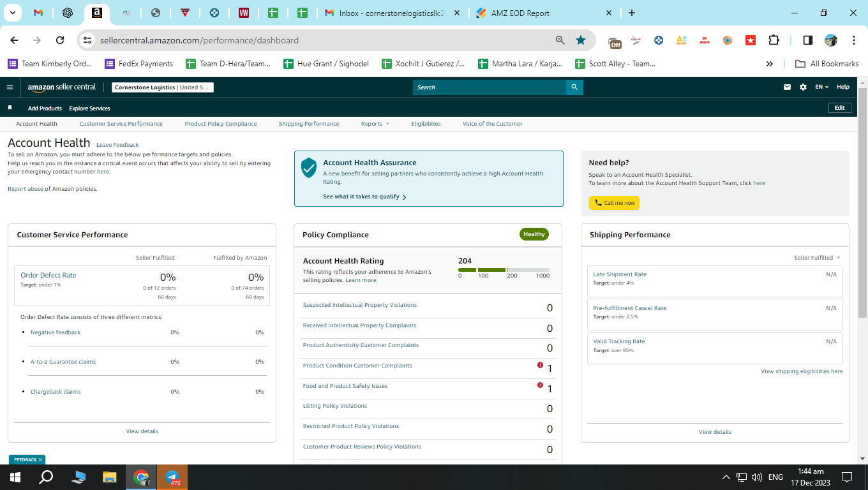This screenshot has height=490, width=868.
Task: Click the Help link in the header
Action: (x=843, y=87)
